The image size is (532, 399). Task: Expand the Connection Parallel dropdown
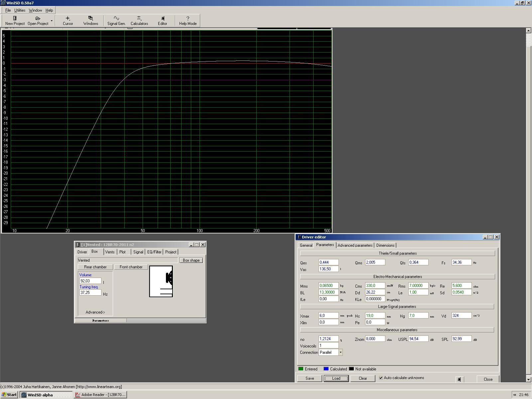[340, 352]
